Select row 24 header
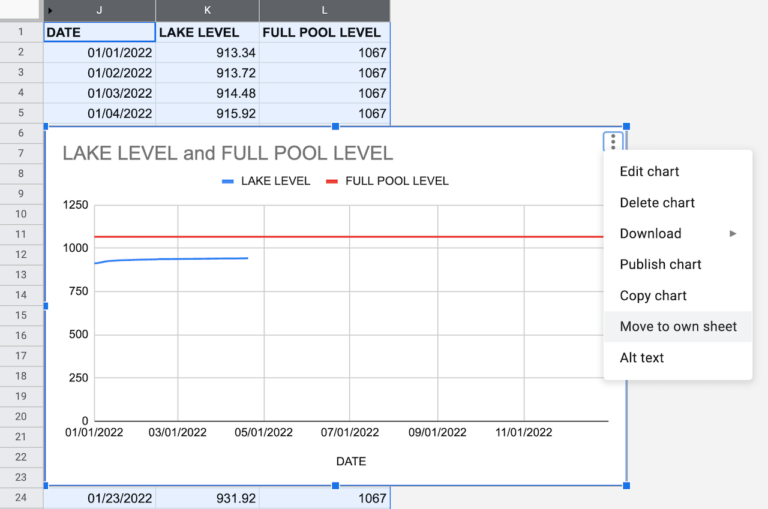The width and height of the screenshot is (768, 509). pos(21,497)
